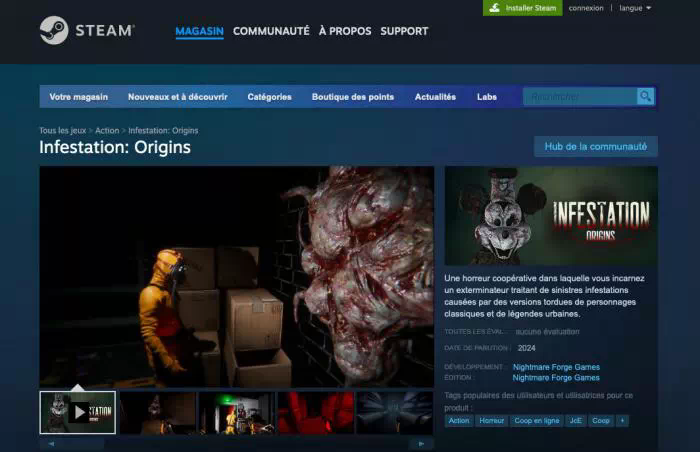Viewport: 700px width, 452px height.
Task: Select the Nightmare Forge Games developer link
Action: click(556, 367)
